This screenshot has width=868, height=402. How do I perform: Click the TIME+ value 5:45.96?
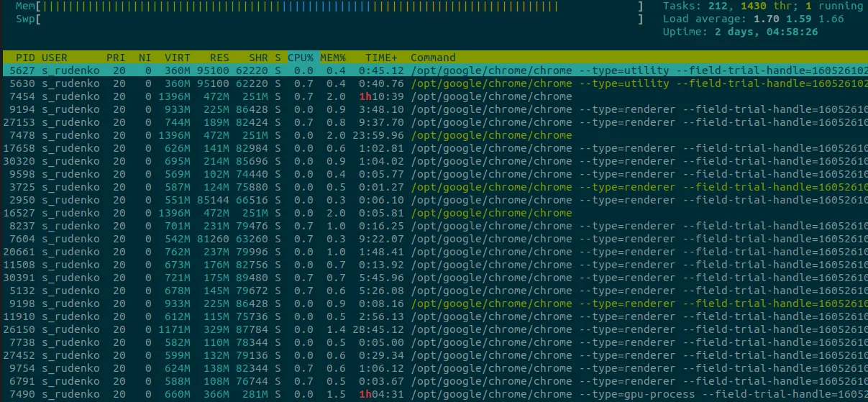point(381,278)
